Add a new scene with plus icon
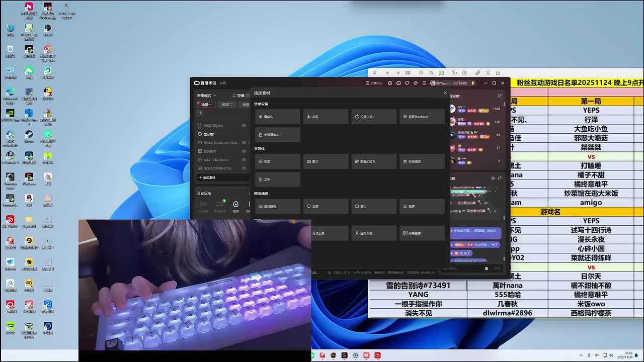The height and width of the screenshot is (362, 644). pos(200,113)
